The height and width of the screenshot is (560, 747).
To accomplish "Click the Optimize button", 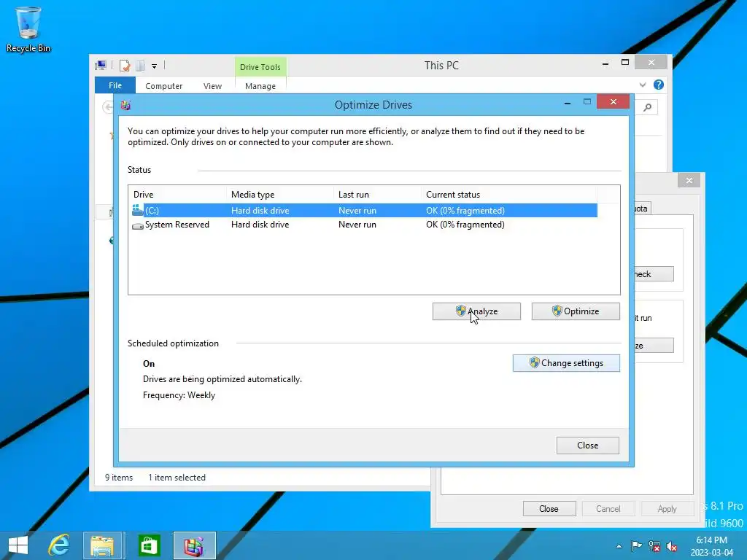I will pyautogui.click(x=576, y=311).
